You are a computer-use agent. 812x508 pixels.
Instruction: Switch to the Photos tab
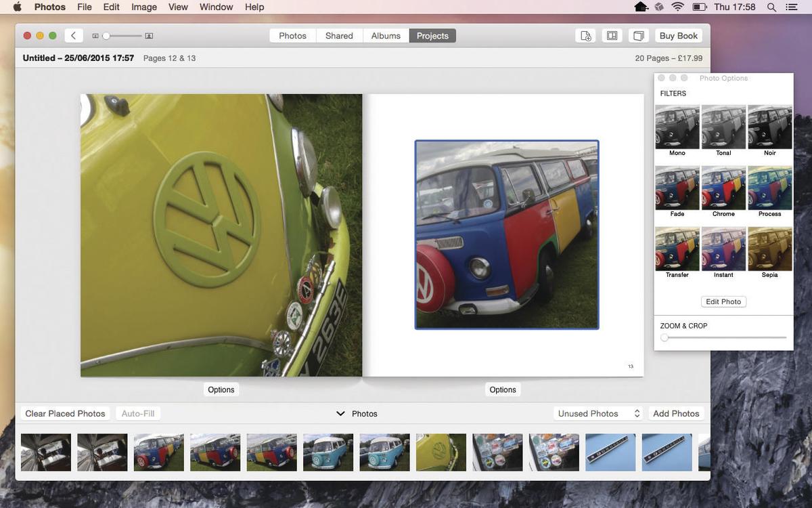[292, 36]
